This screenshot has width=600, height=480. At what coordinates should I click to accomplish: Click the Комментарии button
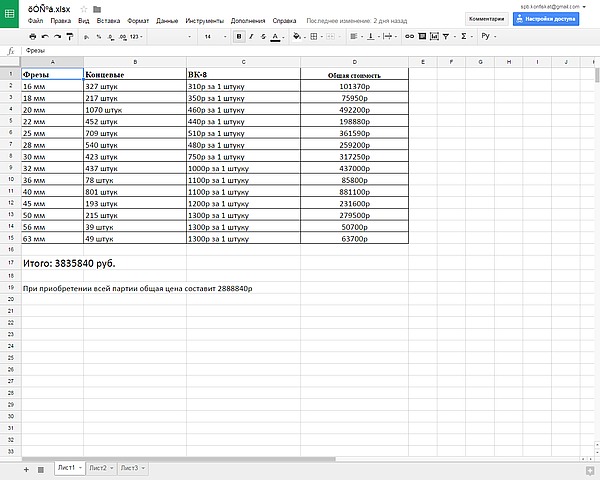485,18
